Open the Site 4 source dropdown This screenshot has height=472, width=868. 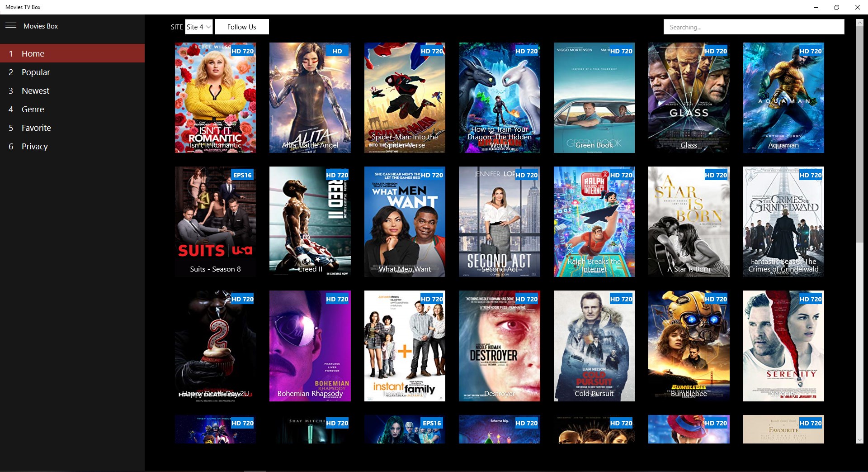coord(198,27)
